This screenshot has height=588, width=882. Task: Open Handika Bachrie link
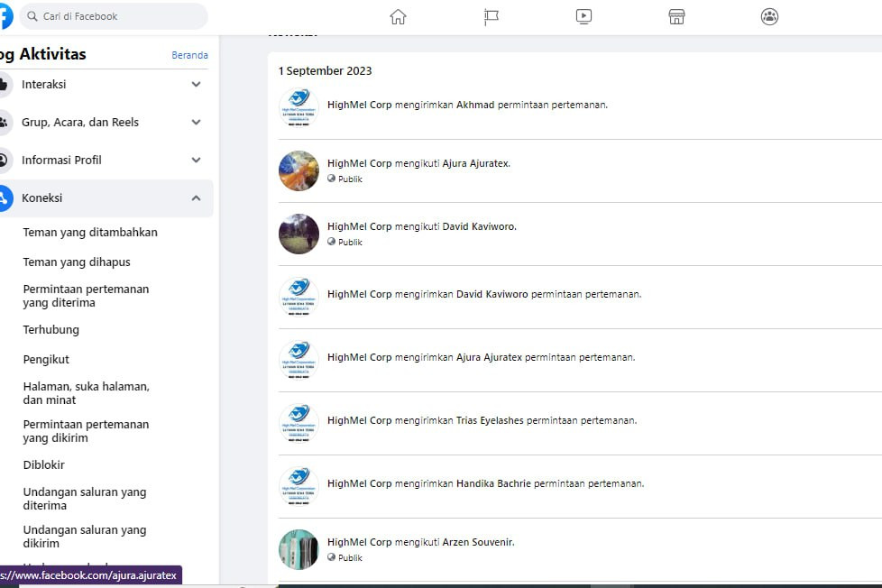[493, 483]
